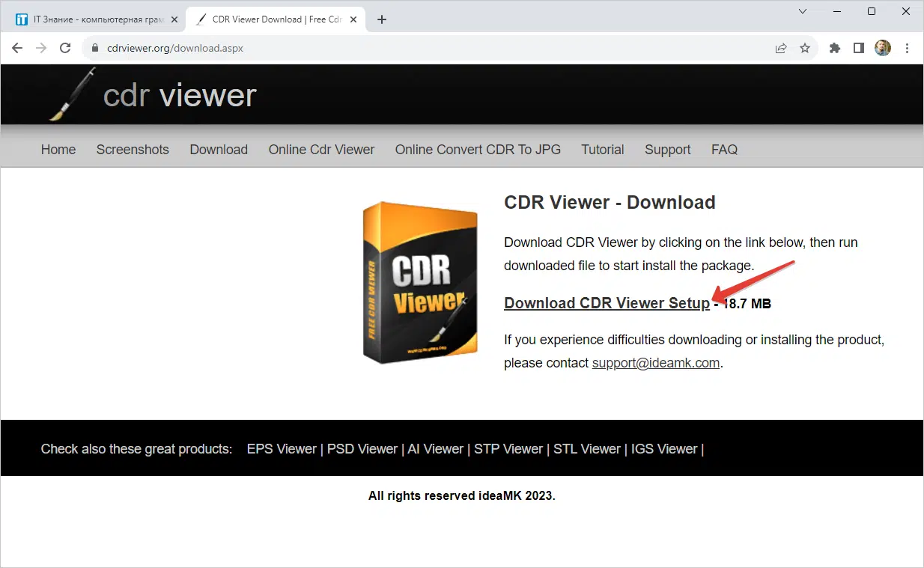Screen dimensions: 924x568
Task: Open Online Cdr Viewer page
Action: click(321, 150)
